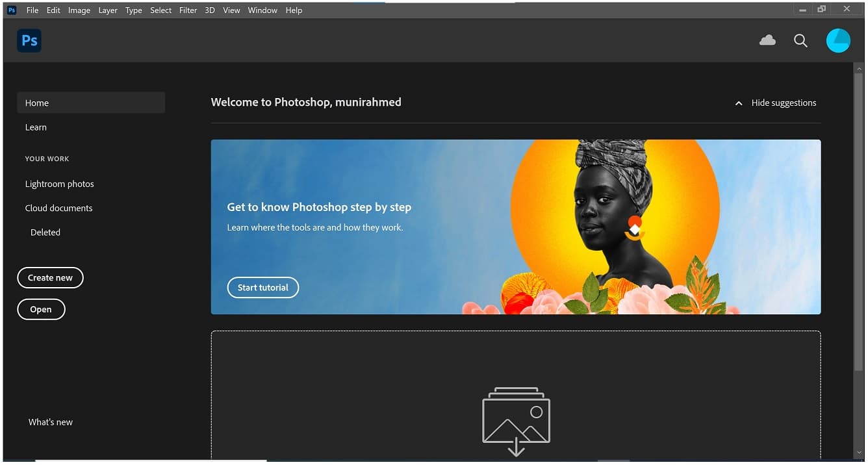The height and width of the screenshot is (465, 868).
Task: Open the What's new link
Action: point(51,422)
